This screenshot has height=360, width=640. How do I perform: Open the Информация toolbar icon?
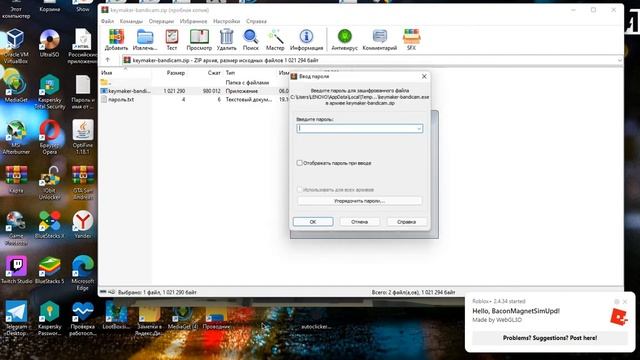306,40
